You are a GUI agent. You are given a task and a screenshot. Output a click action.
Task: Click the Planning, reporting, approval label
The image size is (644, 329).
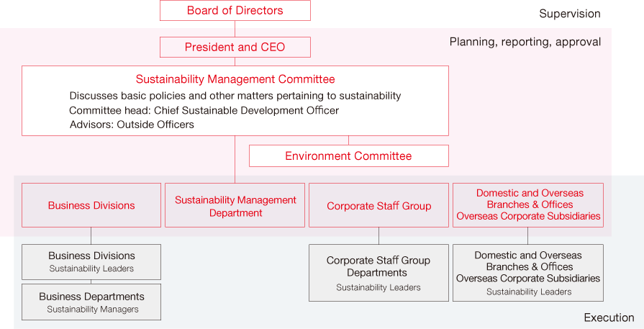coord(525,42)
